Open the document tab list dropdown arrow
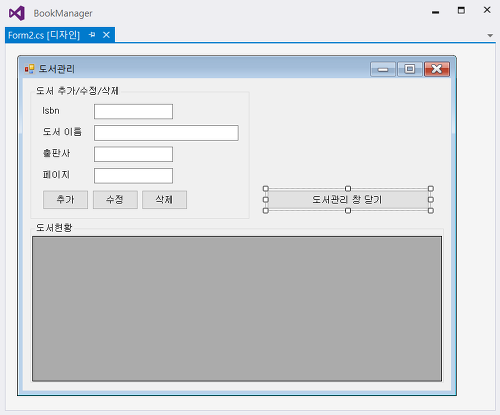The height and width of the screenshot is (415, 500). pos(490,35)
